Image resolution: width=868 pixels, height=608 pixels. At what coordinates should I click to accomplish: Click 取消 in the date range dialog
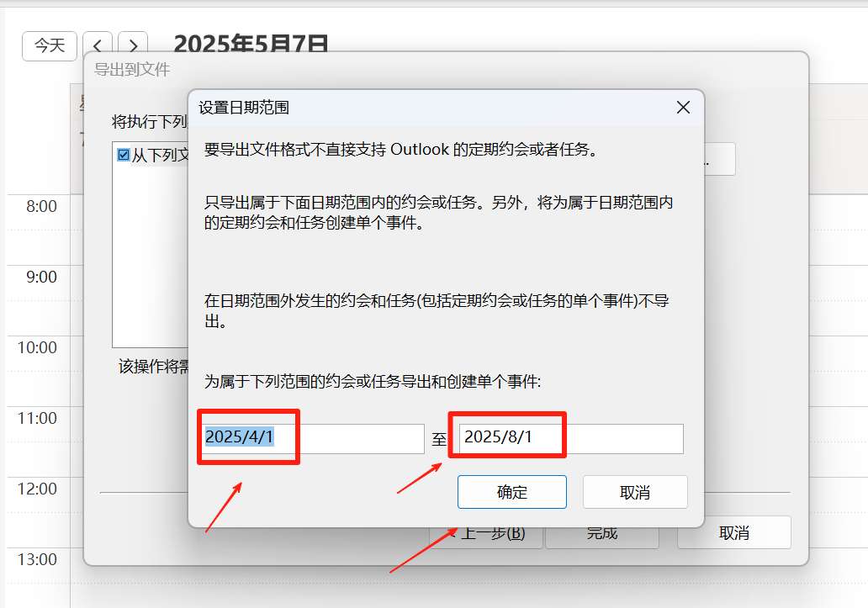(635, 492)
